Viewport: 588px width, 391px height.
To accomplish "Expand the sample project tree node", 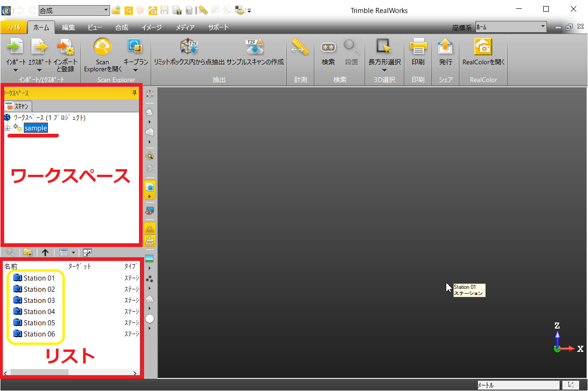I will [x=7, y=128].
